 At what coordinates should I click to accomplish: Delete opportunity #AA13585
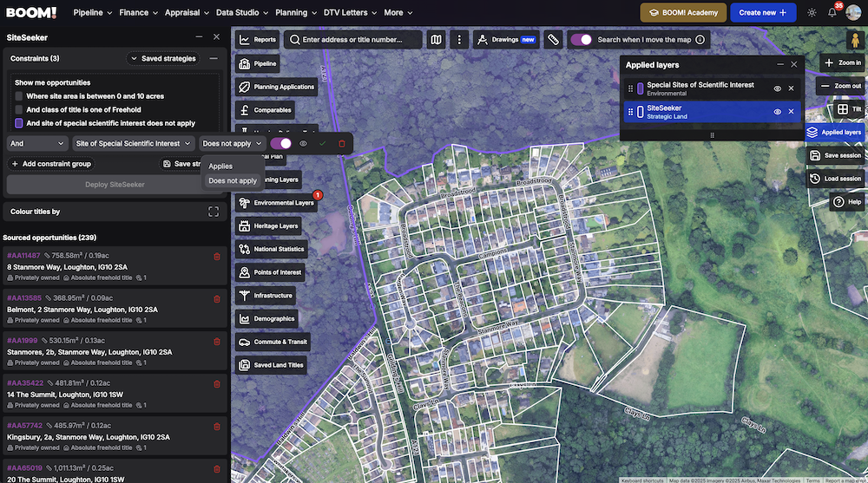point(217,299)
